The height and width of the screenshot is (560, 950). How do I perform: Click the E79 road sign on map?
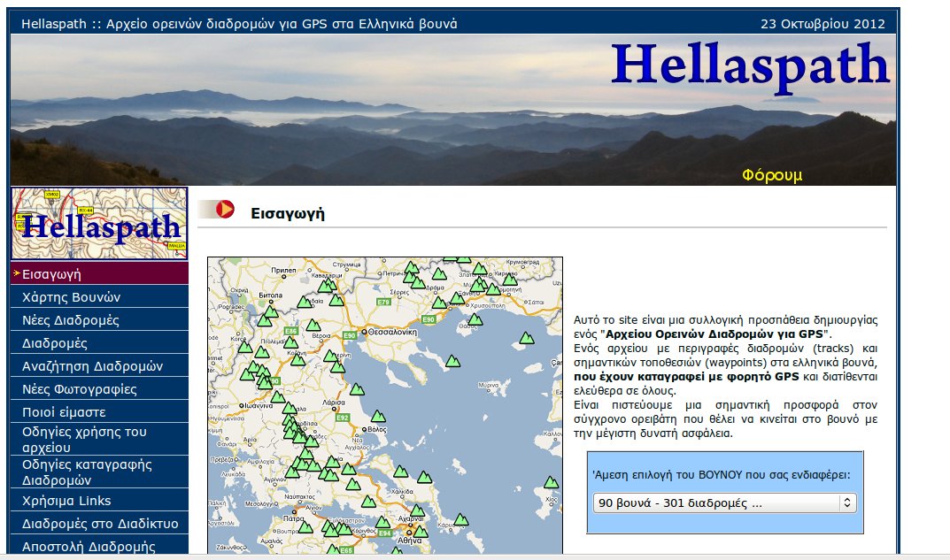coord(383,302)
